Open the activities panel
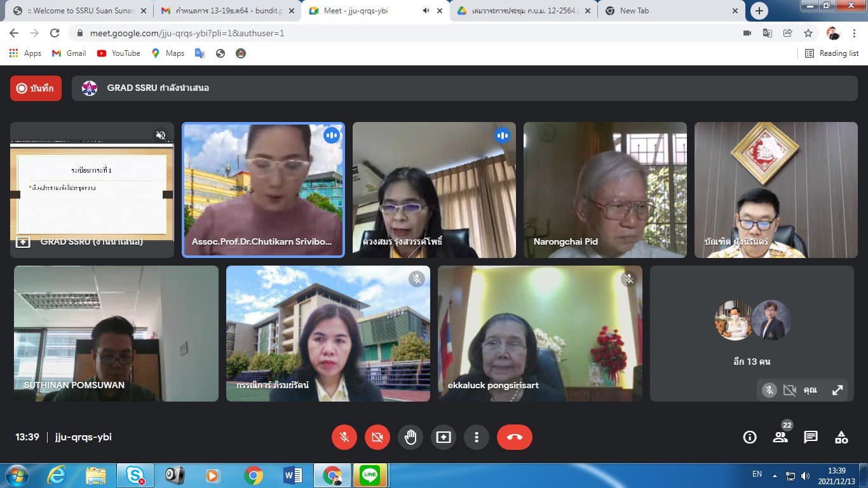 pyautogui.click(x=841, y=437)
